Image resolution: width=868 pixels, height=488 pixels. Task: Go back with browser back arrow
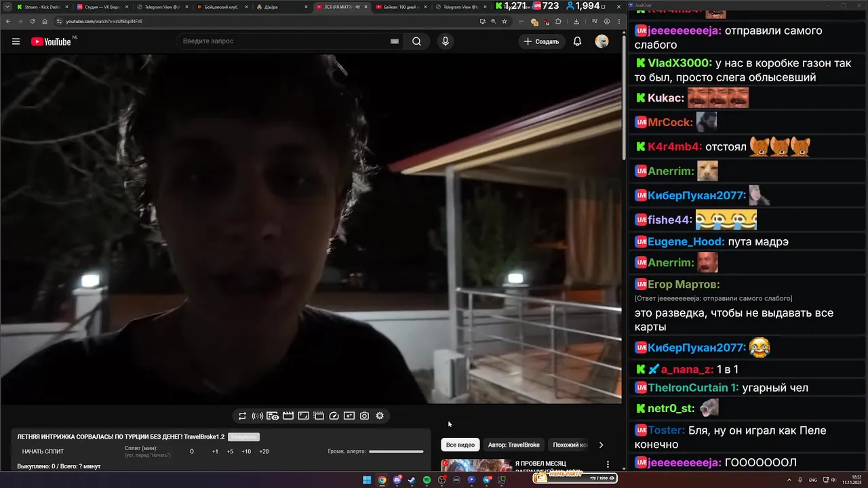coord(7,21)
